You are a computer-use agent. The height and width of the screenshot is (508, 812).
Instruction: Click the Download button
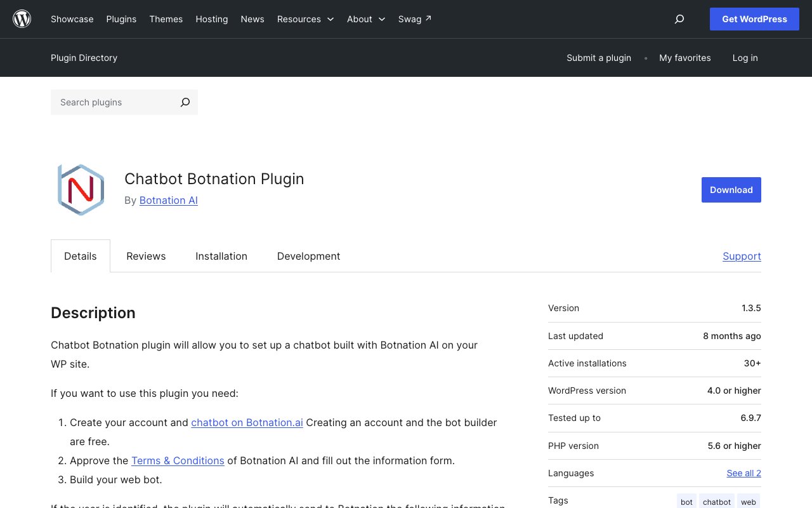click(731, 190)
